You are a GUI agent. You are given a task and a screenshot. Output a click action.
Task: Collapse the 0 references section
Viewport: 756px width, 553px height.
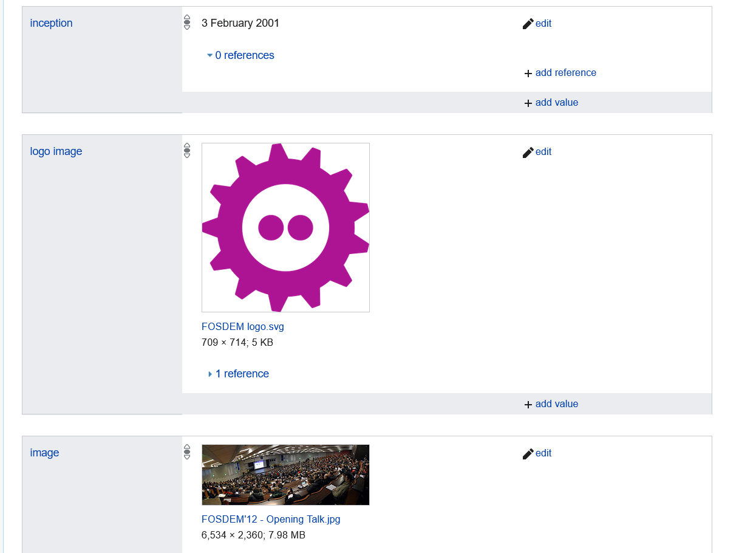click(x=240, y=55)
